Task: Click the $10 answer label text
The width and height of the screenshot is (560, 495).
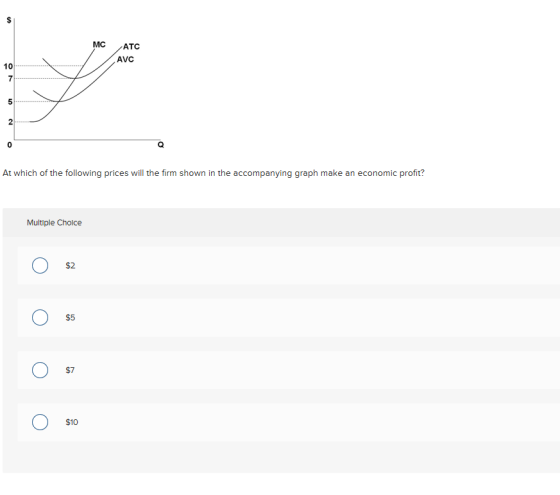Action: coord(72,422)
